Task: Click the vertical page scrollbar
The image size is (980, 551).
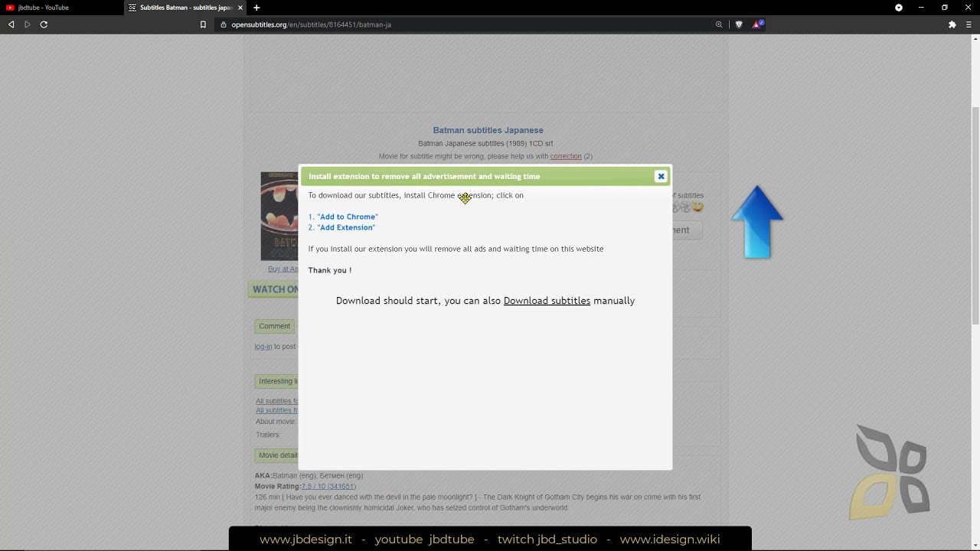Action: [975, 214]
